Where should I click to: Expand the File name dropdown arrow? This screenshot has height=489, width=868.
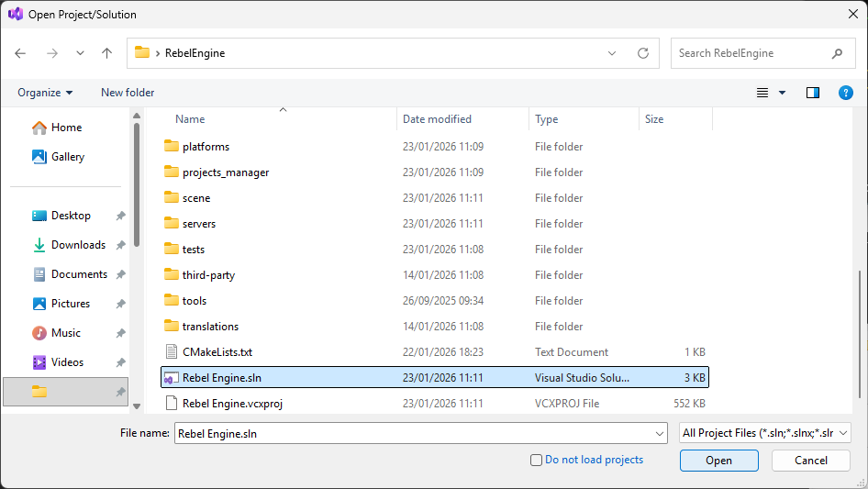coord(660,434)
